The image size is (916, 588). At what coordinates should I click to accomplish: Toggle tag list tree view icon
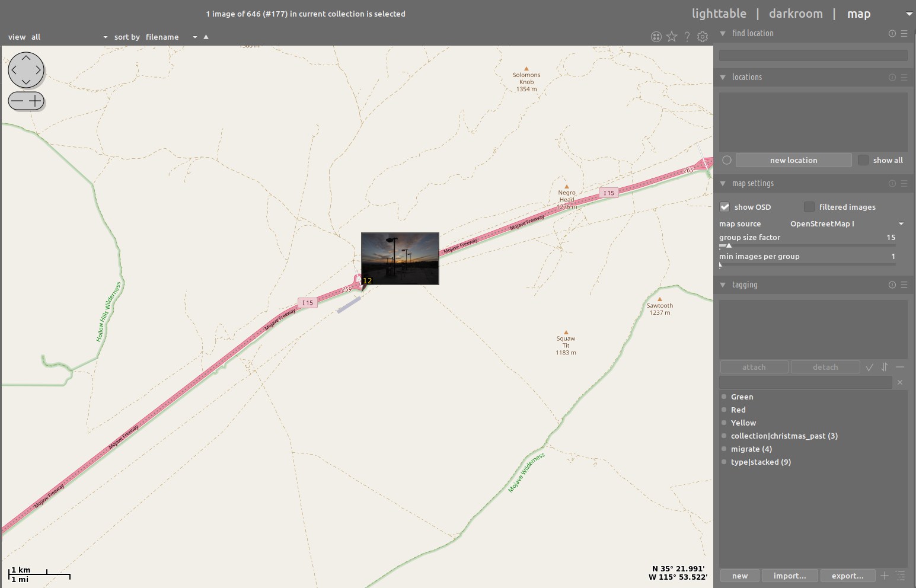tap(901, 576)
